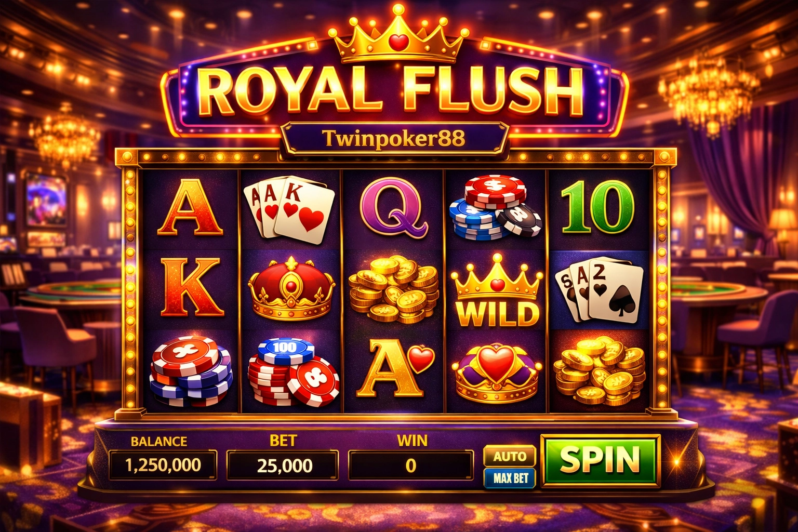Click the Twinpoker88 name banner
This screenshot has width=798, height=532.
pyautogui.click(x=393, y=138)
